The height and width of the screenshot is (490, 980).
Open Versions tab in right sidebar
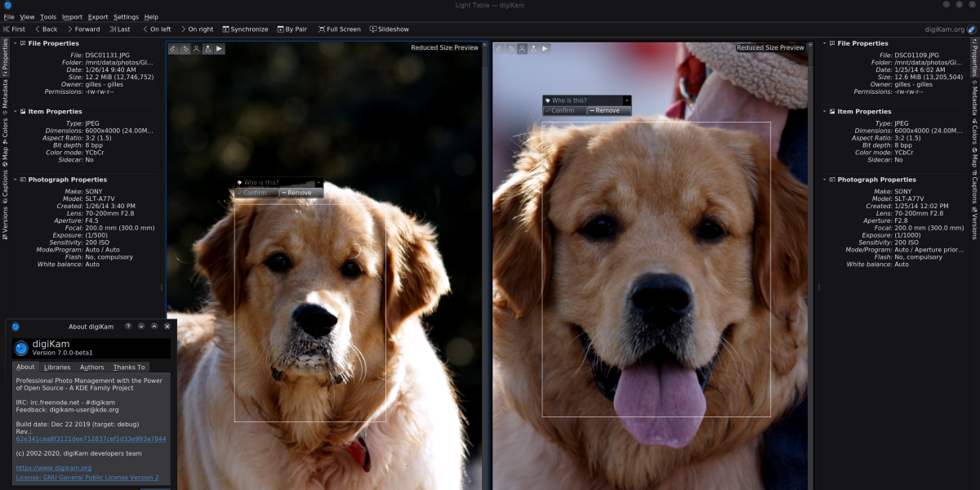coord(974,224)
